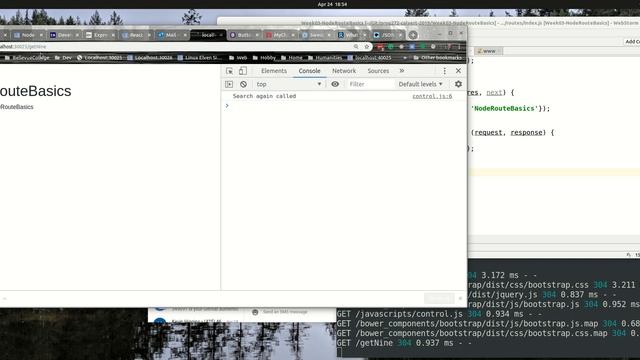Open the Dev bookmark folder
The height and width of the screenshot is (360, 640).
[63, 58]
